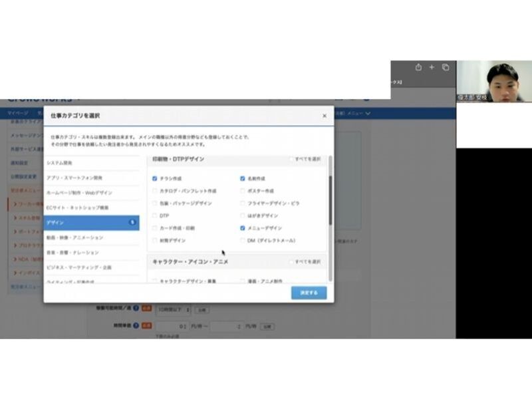Check the ポスター作成 checkbox

click(243, 191)
